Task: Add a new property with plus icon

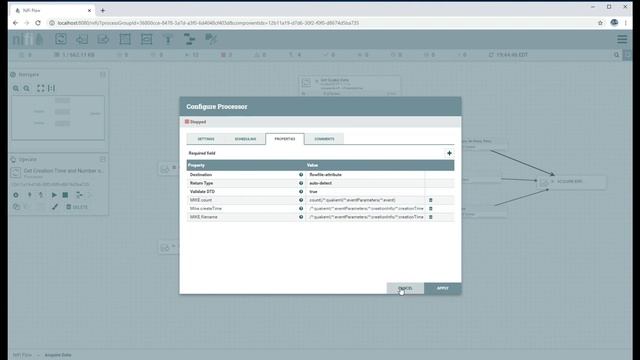Action: point(449,153)
